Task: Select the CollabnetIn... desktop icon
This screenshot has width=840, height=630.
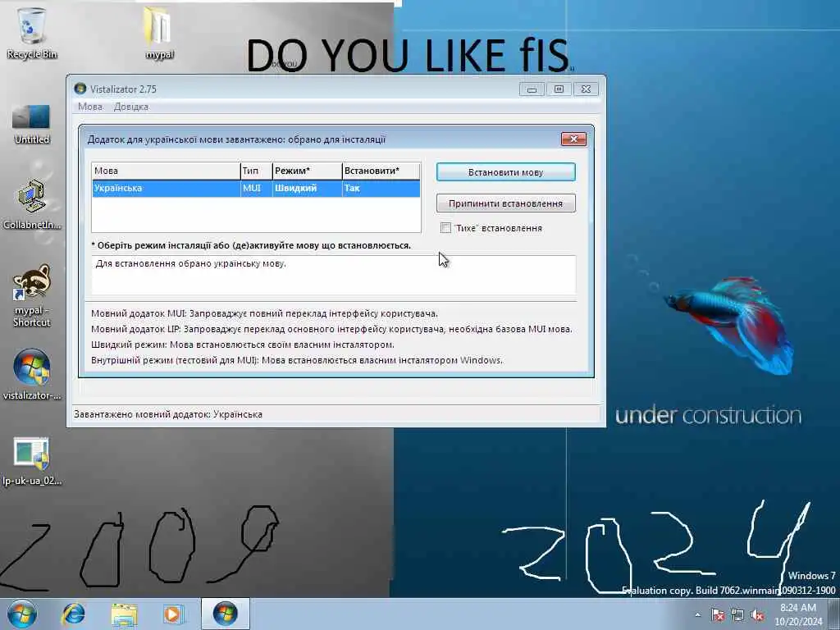Action: (x=31, y=204)
